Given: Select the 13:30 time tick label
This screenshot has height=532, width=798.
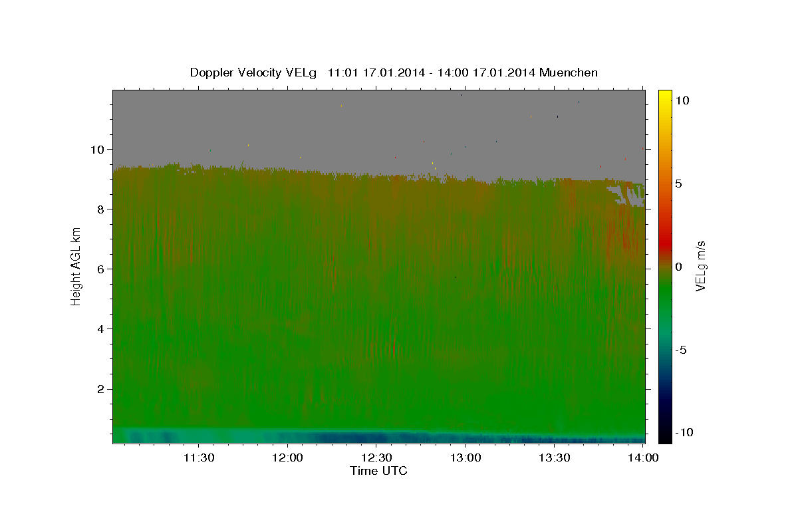Looking at the screenshot, I should pos(555,458).
